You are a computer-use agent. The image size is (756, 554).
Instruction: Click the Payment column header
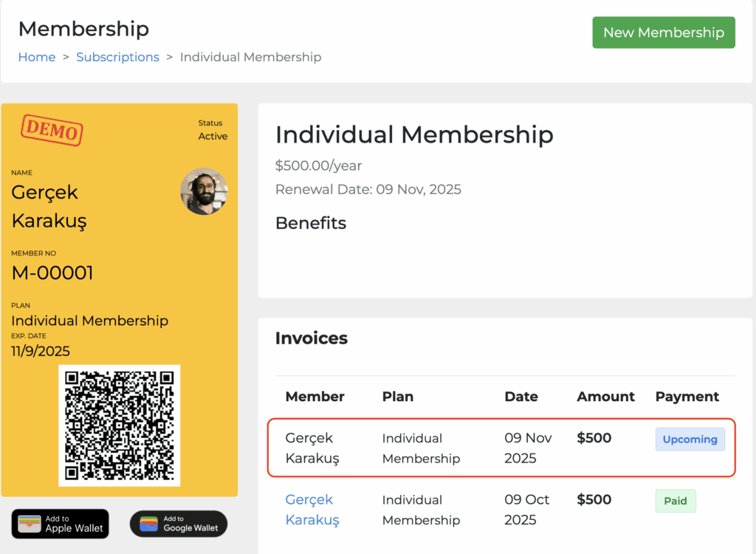687,397
